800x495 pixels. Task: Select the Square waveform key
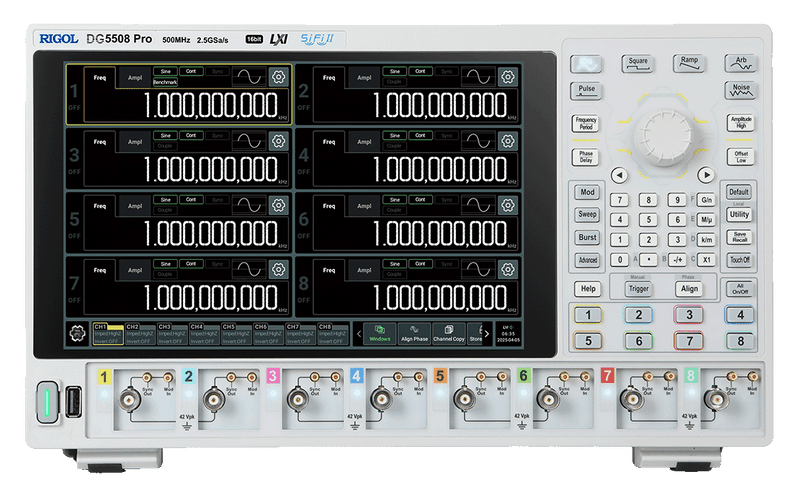coord(638,64)
